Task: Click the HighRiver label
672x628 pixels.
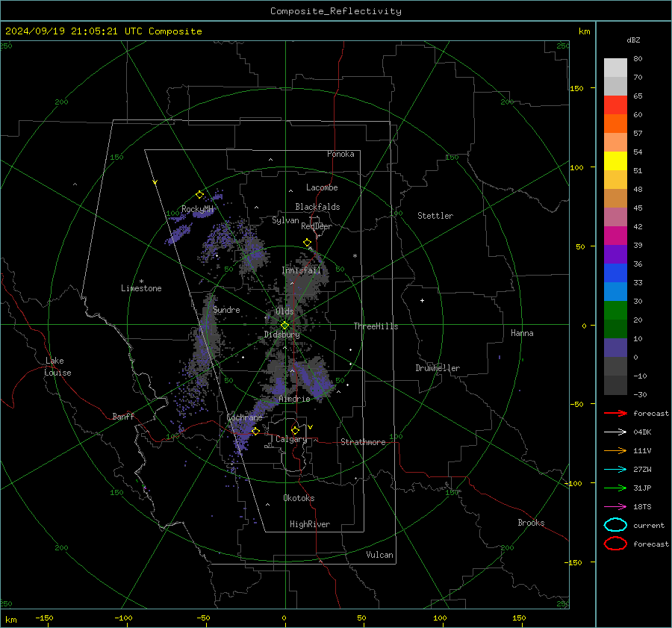Action: pyautogui.click(x=310, y=524)
